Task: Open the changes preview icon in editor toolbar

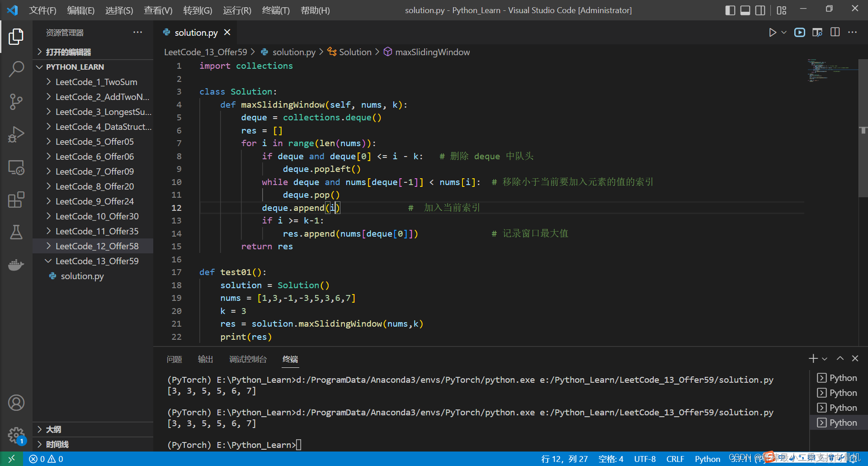Action: [817, 33]
